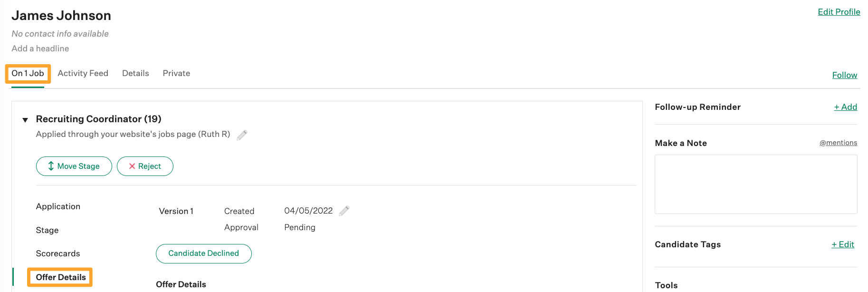Viewport: 868px width, 292px height.
Task: Click the pencil icon next to 04/05/2022
Action: (344, 211)
